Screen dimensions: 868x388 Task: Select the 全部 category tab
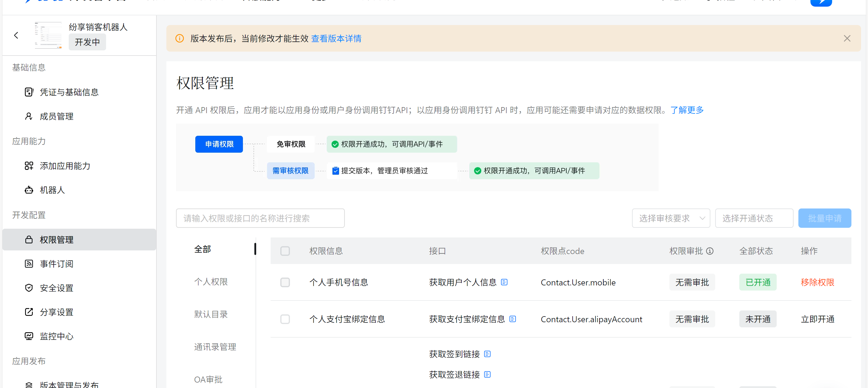click(x=203, y=249)
